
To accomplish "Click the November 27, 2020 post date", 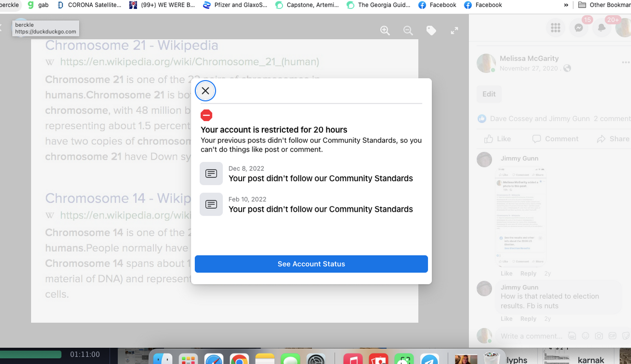I will click(x=530, y=68).
